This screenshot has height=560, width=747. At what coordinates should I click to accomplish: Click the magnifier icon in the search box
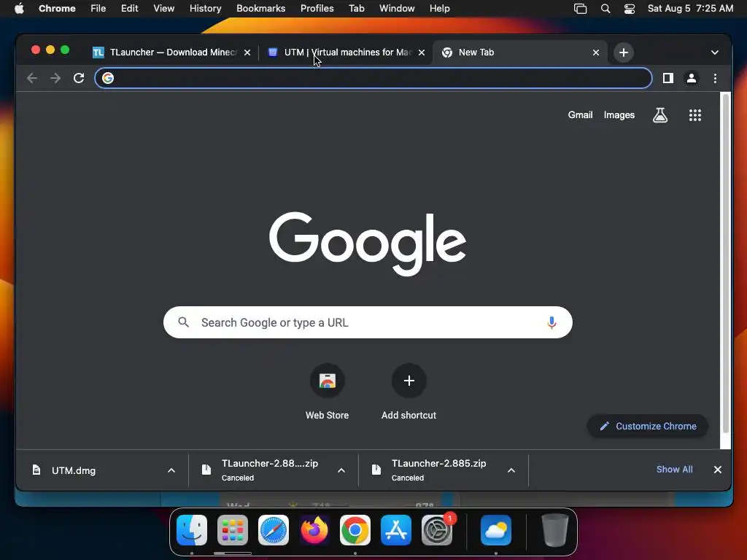pyautogui.click(x=183, y=322)
